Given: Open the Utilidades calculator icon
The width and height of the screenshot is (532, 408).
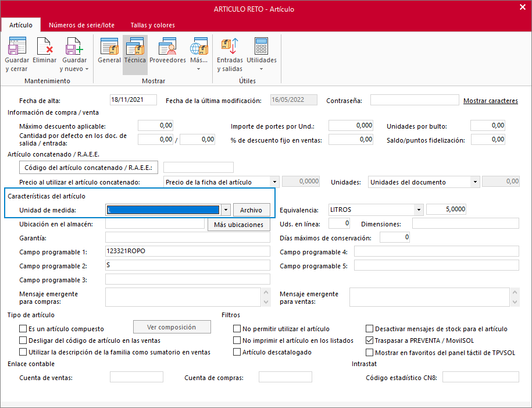Looking at the screenshot, I should coord(261,46).
